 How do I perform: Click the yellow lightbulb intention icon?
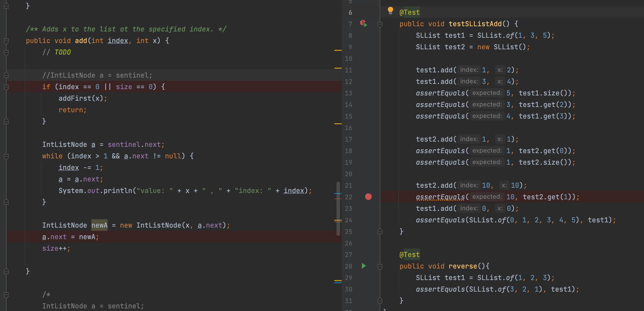coord(390,10)
